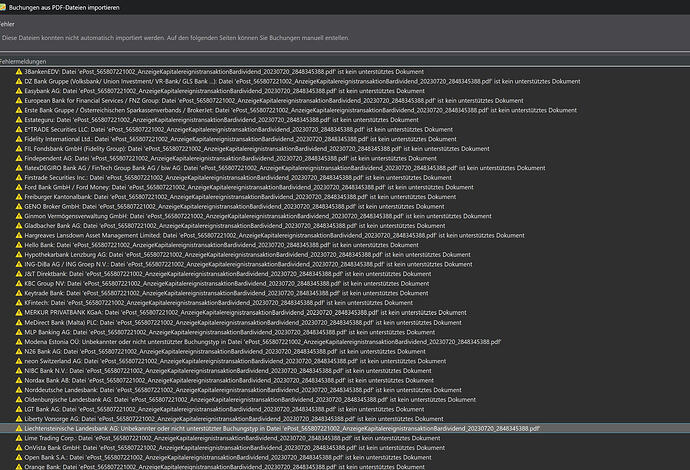Select the Nordax Bank AB error text
This screenshot has height=470, width=690.
point(229,380)
